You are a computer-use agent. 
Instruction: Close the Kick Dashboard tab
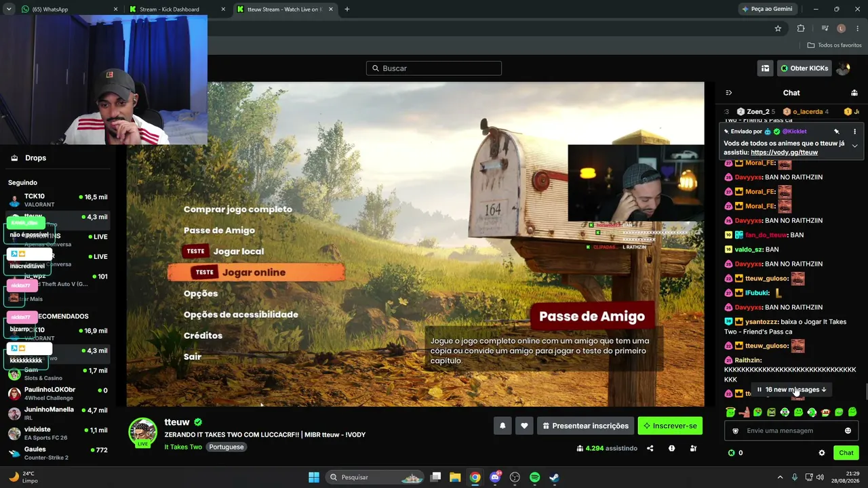[x=223, y=9]
